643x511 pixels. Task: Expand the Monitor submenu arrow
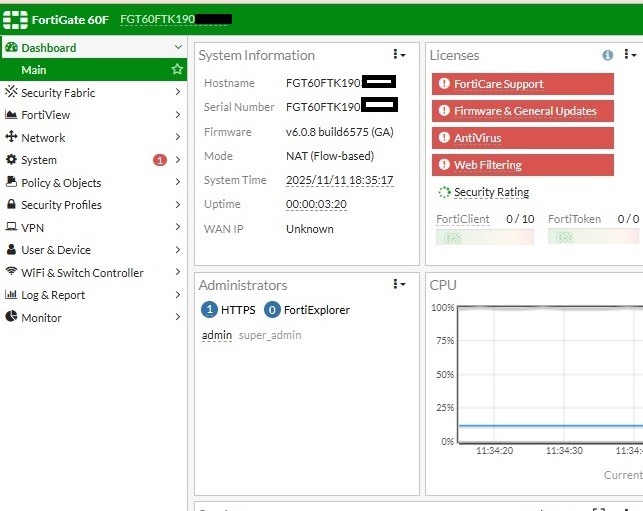coord(178,317)
